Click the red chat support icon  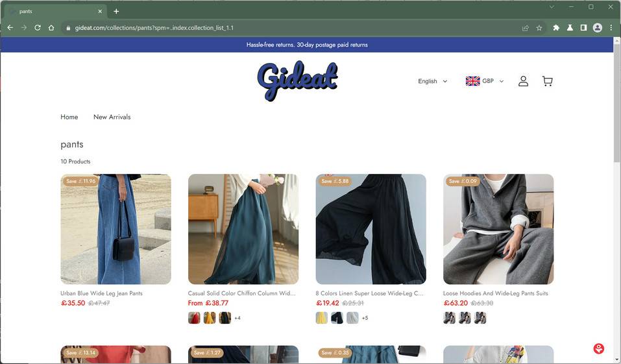point(598,348)
